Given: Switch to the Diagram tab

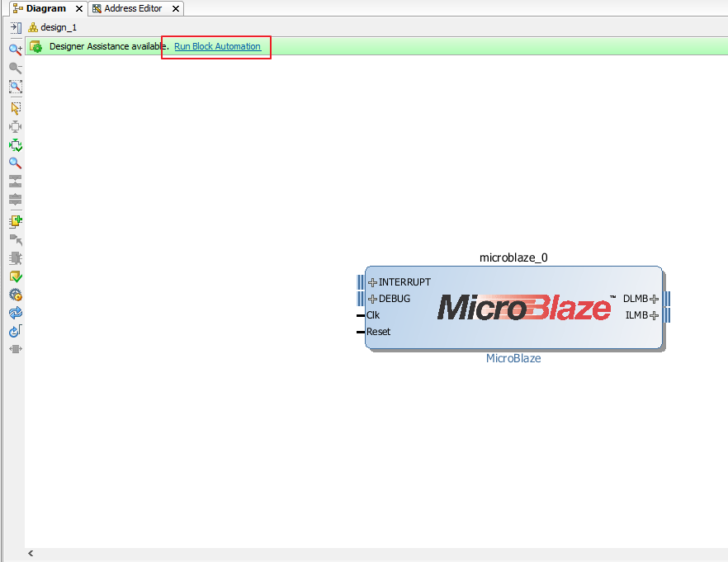Looking at the screenshot, I should point(46,8).
